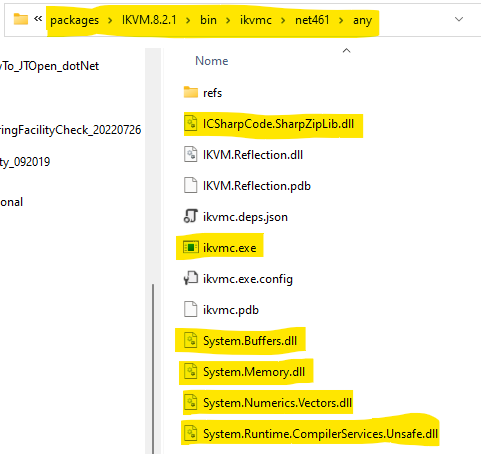
Task: Open chevron after net461 in the path
Action: (341, 21)
